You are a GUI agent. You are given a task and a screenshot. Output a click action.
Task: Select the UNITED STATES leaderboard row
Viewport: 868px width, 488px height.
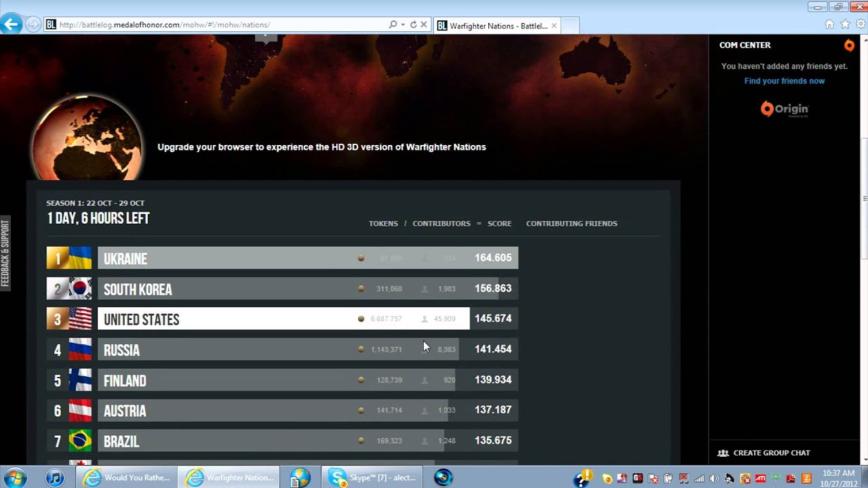(282, 319)
